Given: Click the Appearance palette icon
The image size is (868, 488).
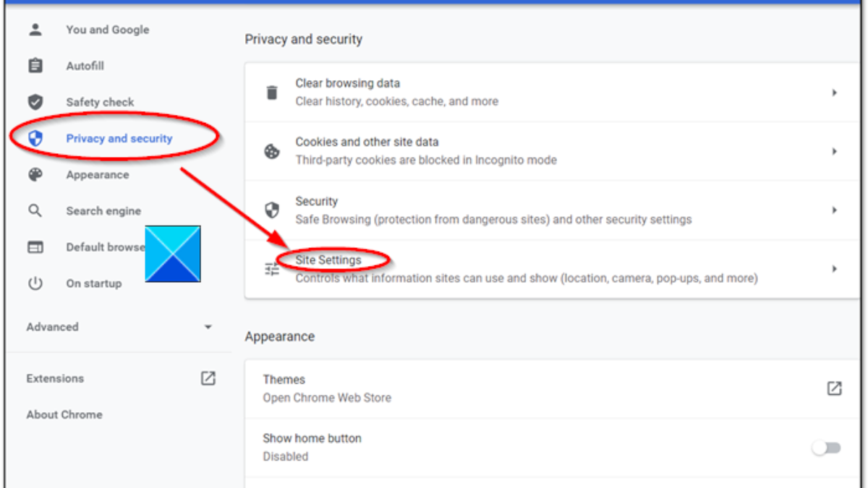Looking at the screenshot, I should [x=35, y=175].
